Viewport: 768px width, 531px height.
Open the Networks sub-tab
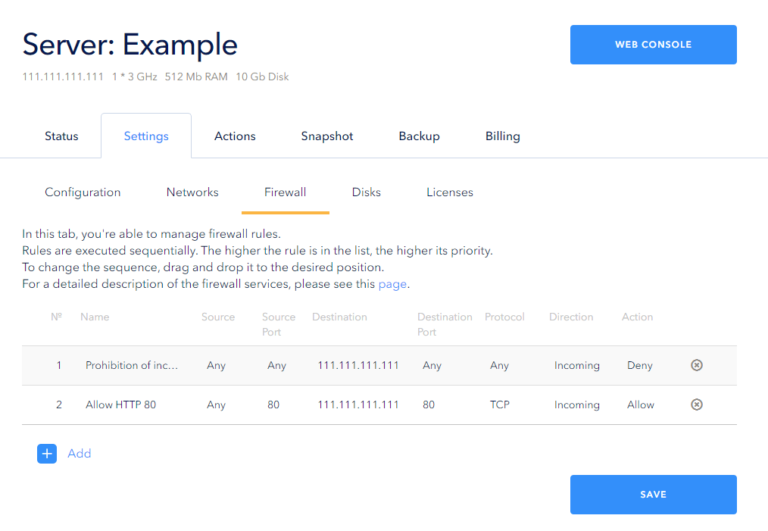click(192, 192)
